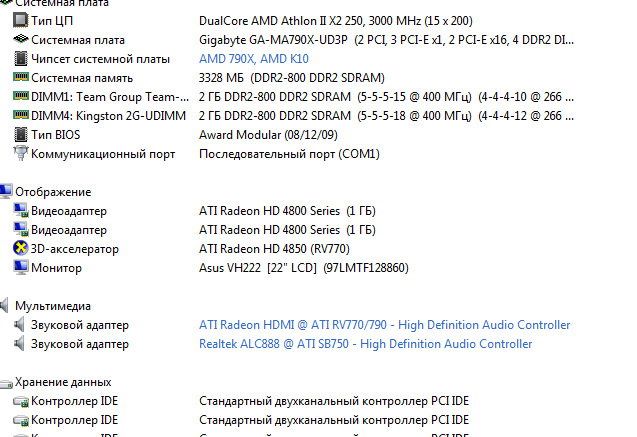Click the BIOS chip icon beside Тип BIOS
The image size is (637, 437).
20,134
